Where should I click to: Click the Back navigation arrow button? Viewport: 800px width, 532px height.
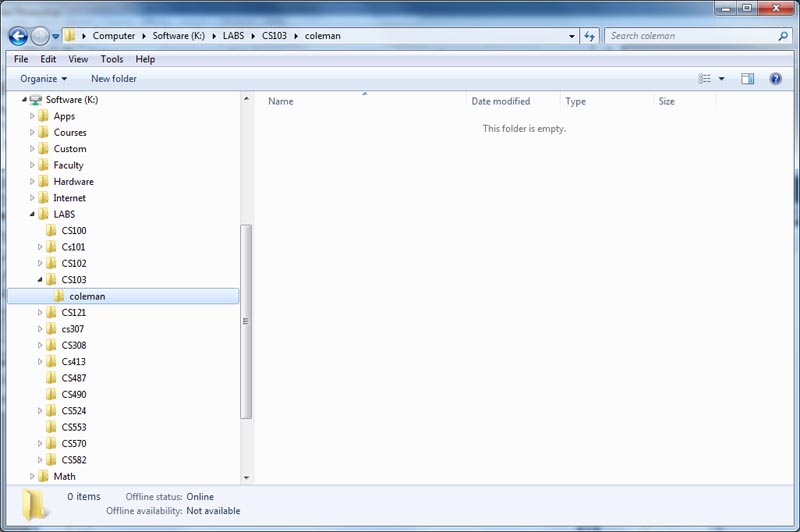pos(18,36)
